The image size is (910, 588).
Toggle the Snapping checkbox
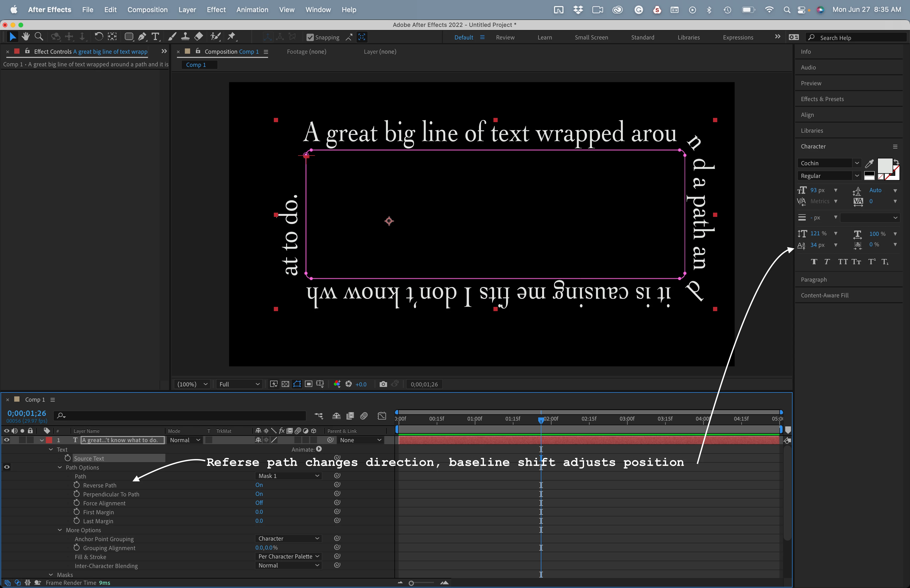pyautogui.click(x=310, y=37)
